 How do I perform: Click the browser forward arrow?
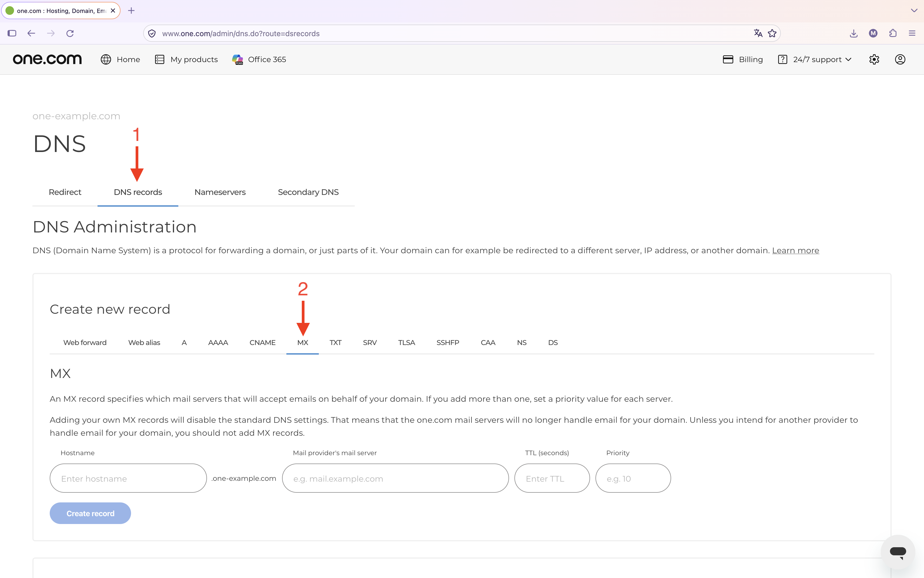click(51, 33)
